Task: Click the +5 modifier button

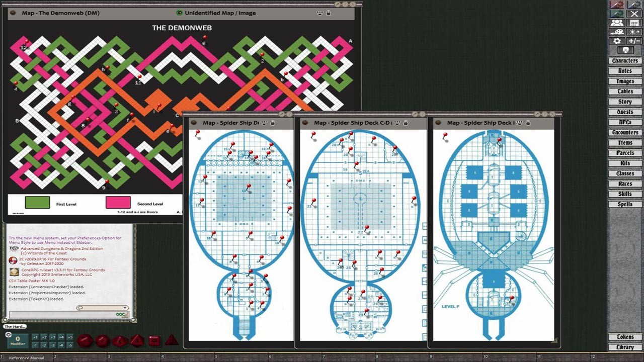Action: click(70, 337)
